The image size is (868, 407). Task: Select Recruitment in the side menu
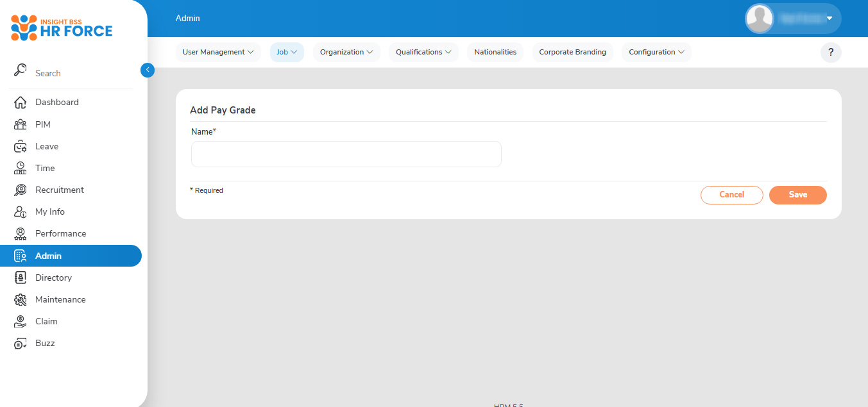coord(60,190)
